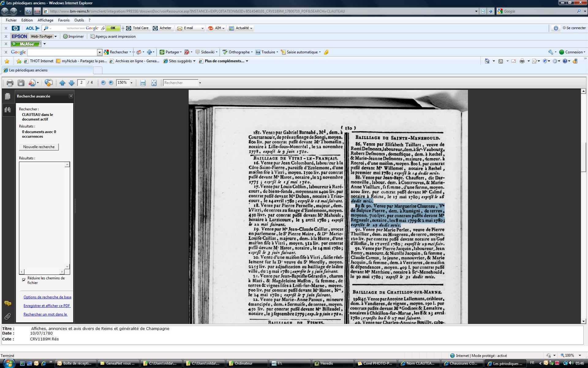Screen dimensions: 588x368
Task: Go to previous page arrow
Action: coord(62,83)
